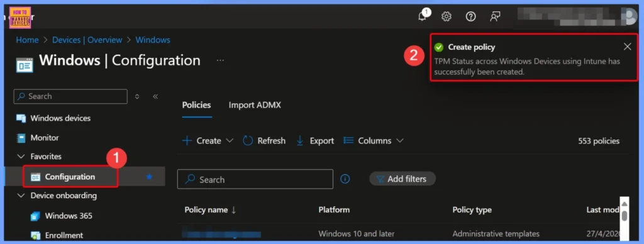Open the help question mark icon

(470, 16)
